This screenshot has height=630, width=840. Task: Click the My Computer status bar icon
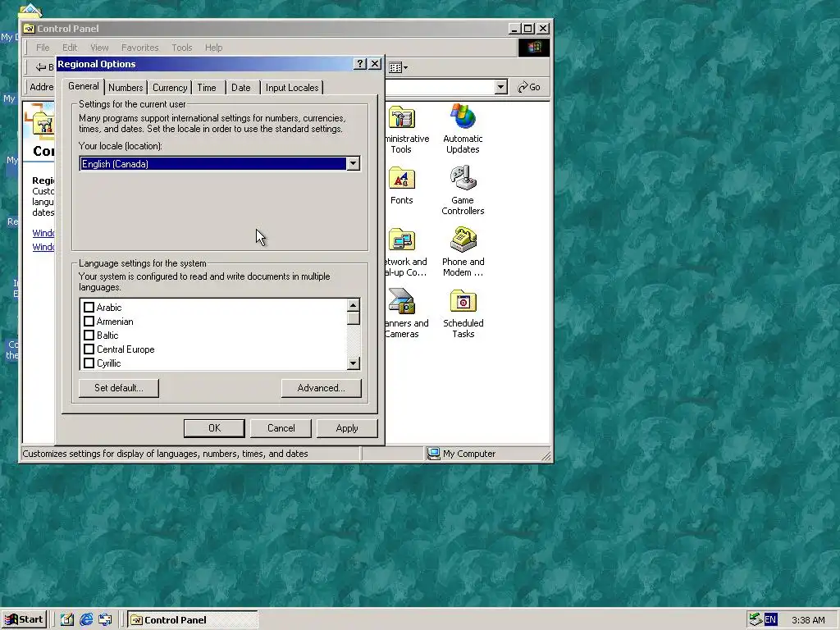click(433, 454)
